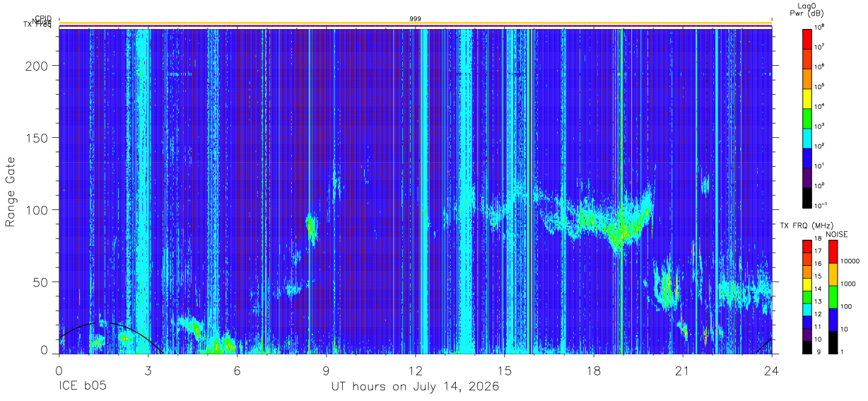868x401 pixels.
Task: Click the 'TX FRQ (MHz)' colorbar title
Action: (807, 226)
